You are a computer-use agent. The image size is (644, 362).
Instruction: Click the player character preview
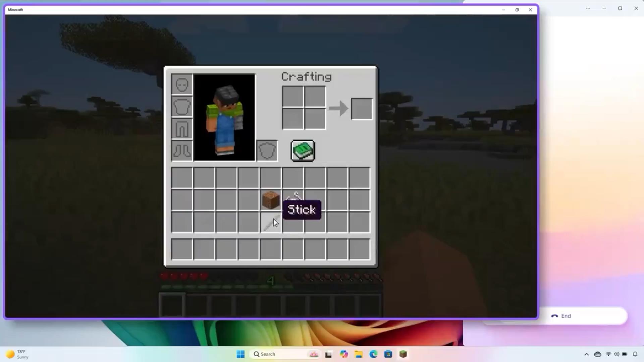(224, 117)
